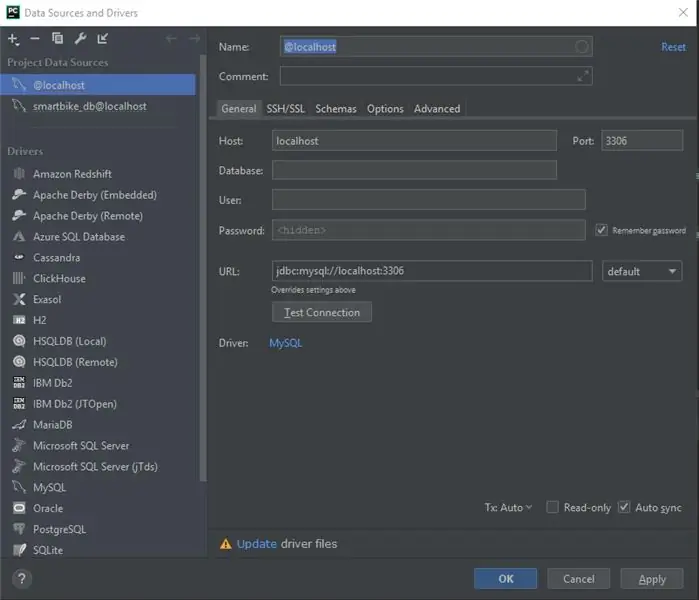Focus the Database input field
The width and height of the screenshot is (699, 600).
(414, 170)
